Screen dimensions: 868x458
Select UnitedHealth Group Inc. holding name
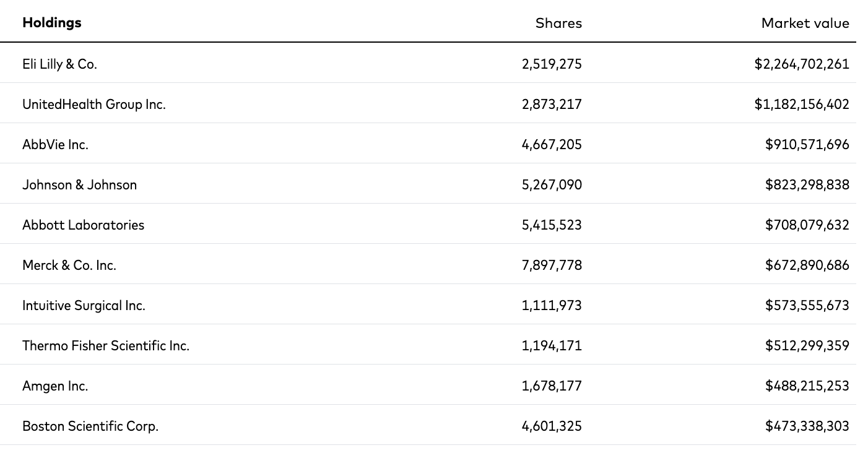pyautogui.click(x=94, y=104)
